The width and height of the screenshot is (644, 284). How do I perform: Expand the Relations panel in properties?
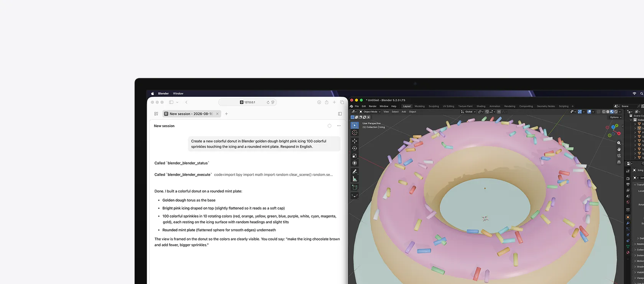point(638,244)
